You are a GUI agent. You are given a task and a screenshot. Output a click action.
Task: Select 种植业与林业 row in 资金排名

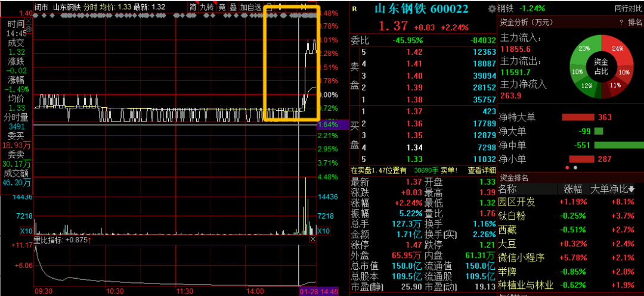(571, 285)
